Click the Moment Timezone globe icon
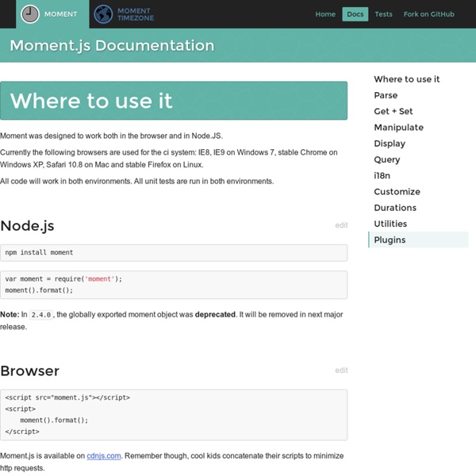Image resolution: width=476 pixels, height=476 pixels. (103, 14)
